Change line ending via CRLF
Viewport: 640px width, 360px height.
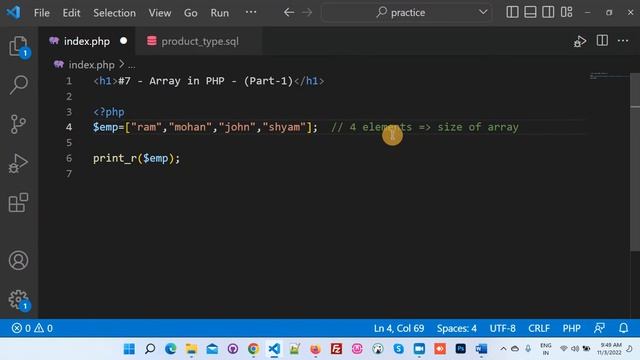point(539,328)
